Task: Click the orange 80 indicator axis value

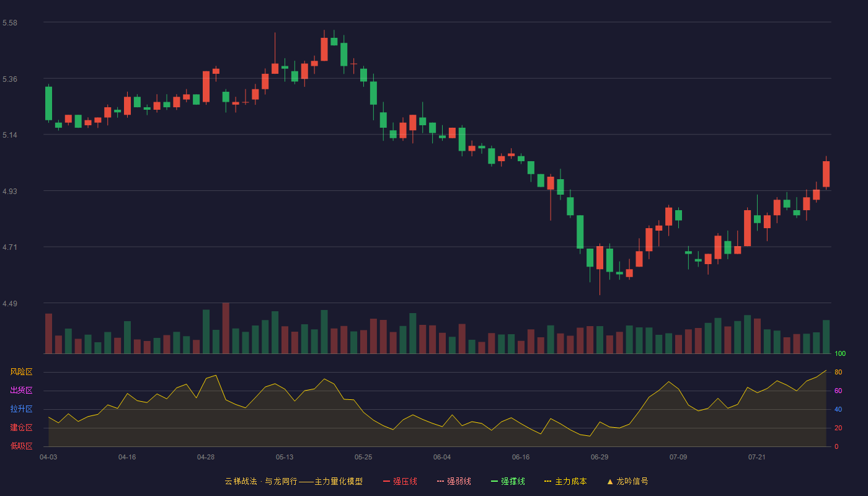Action: coord(838,372)
